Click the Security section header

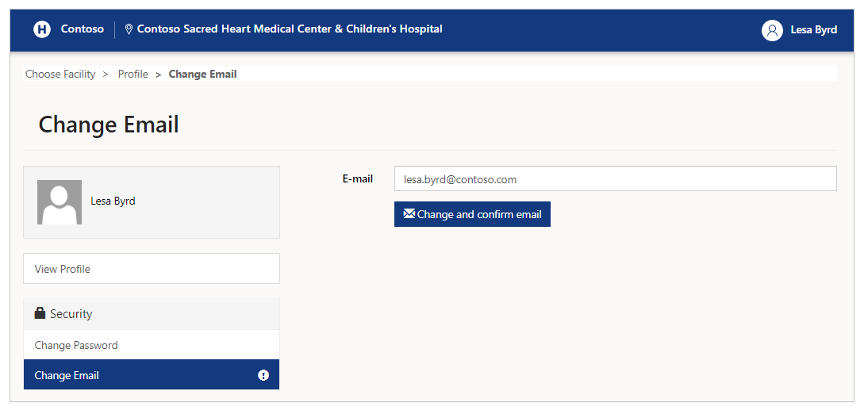[x=151, y=314]
